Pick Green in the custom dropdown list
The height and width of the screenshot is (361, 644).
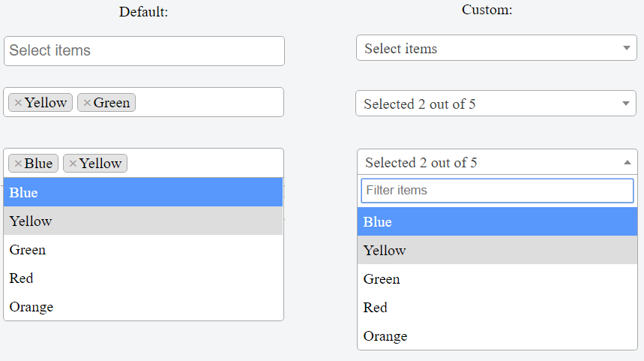[x=497, y=279]
